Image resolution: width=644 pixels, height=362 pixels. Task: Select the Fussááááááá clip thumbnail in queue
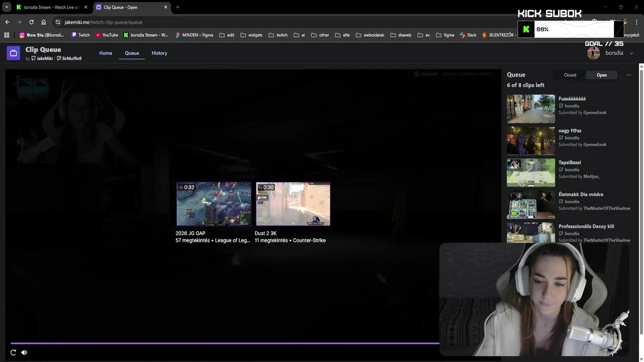click(531, 109)
